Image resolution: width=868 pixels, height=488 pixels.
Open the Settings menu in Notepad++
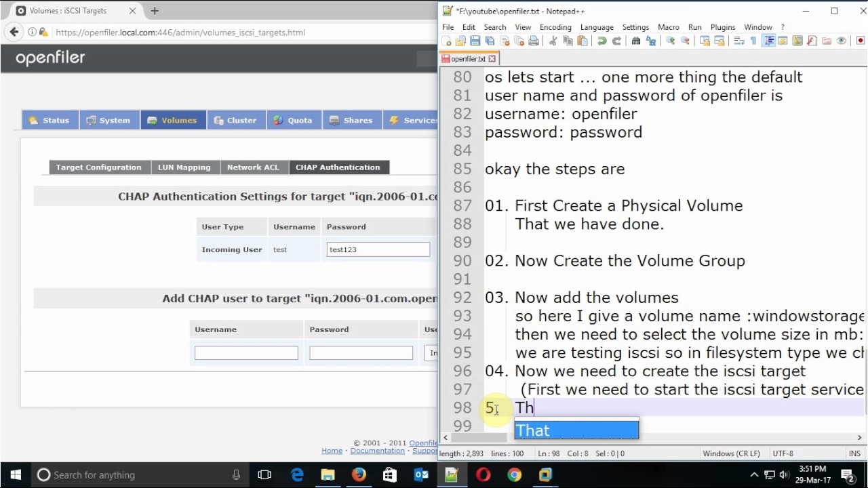(635, 27)
